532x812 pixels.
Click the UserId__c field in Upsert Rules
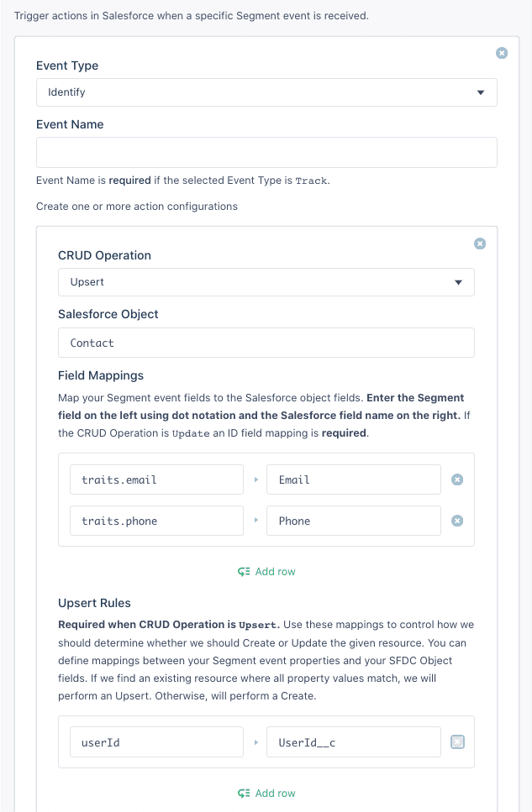[x=353, y=741]
